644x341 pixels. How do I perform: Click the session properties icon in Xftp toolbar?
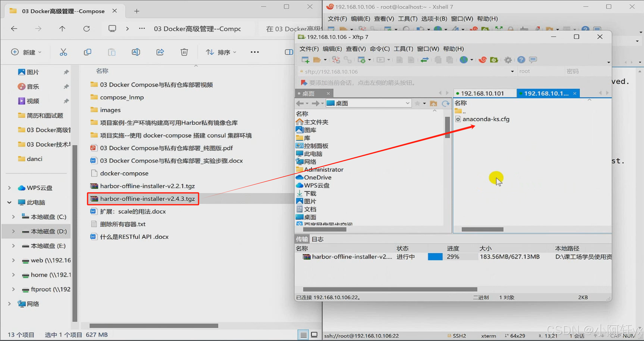click(x=362, y=60)
